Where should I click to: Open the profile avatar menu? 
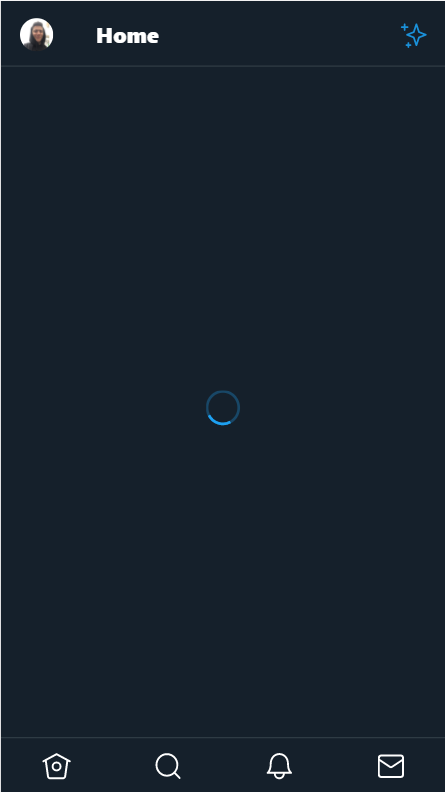click(36, 35)
